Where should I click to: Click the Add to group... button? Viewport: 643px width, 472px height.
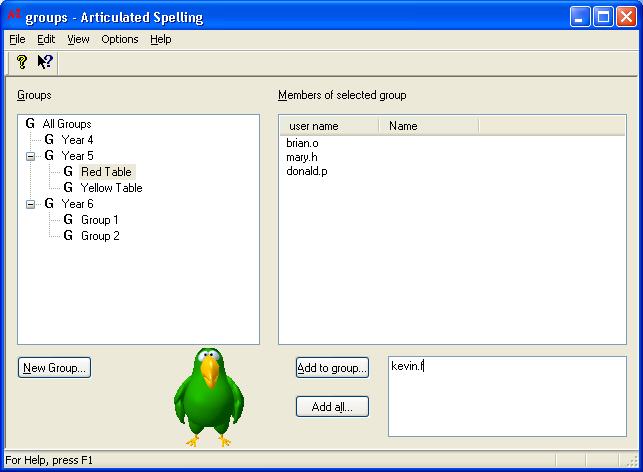(x=332, y=368)
